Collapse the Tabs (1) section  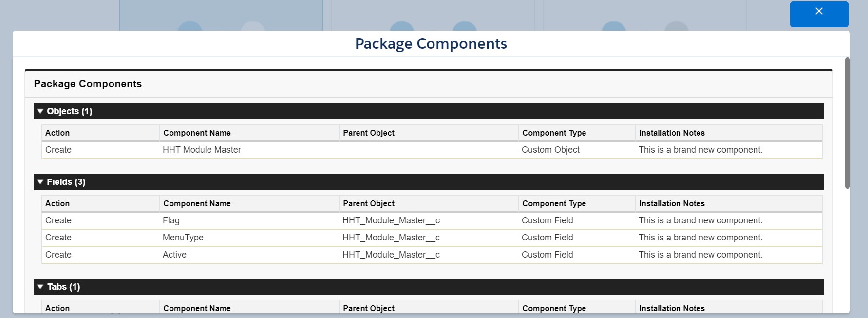pos(40,287)
